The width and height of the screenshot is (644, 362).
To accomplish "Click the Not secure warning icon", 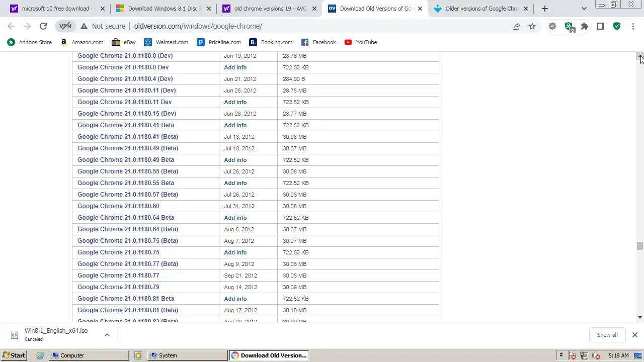I will pyautogui.click(x=84, y=26).
